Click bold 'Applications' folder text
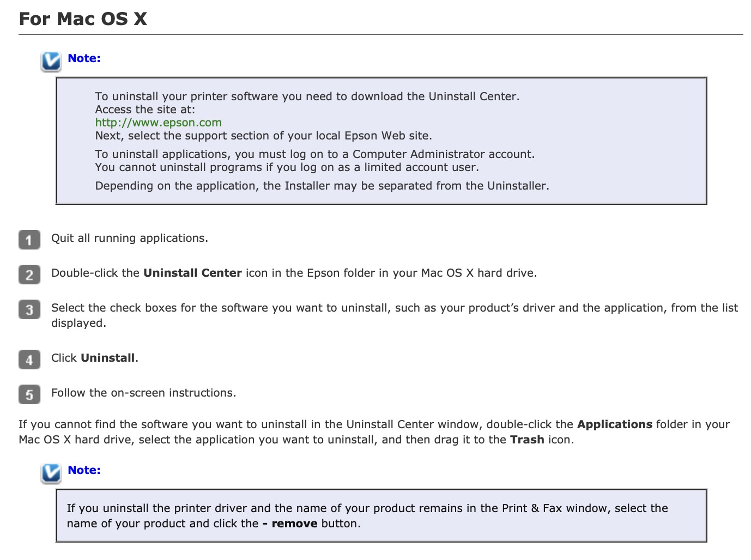Viewport: 751px width, 560px height. 614,424
